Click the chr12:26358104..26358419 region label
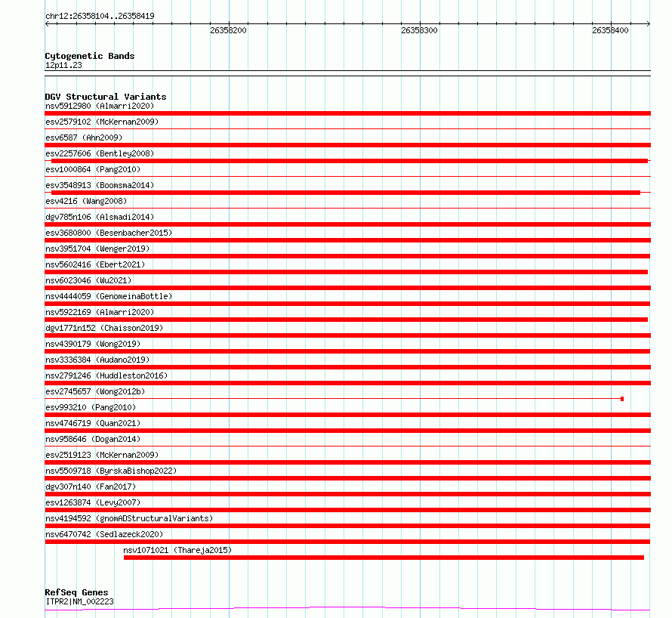This screenshot has height=618, width=672. [100, 16]
